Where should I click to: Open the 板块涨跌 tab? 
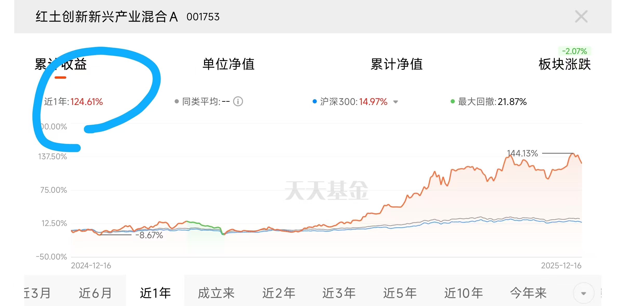point(564,64)
